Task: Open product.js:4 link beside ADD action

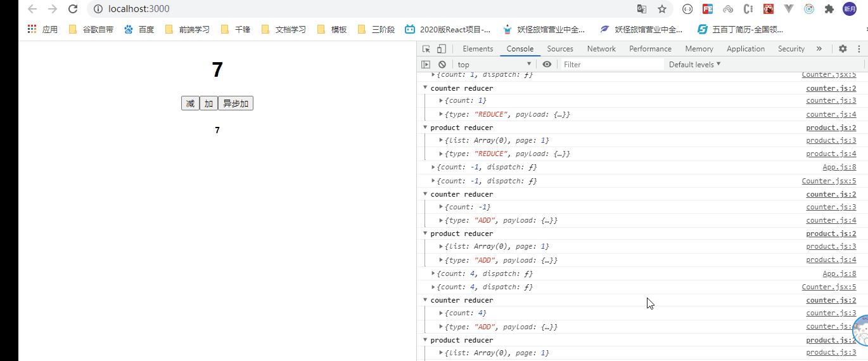Action: pos(831,260)
